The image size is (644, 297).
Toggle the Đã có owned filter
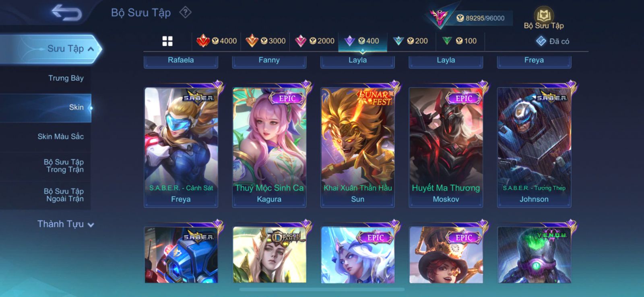[552, 41]
